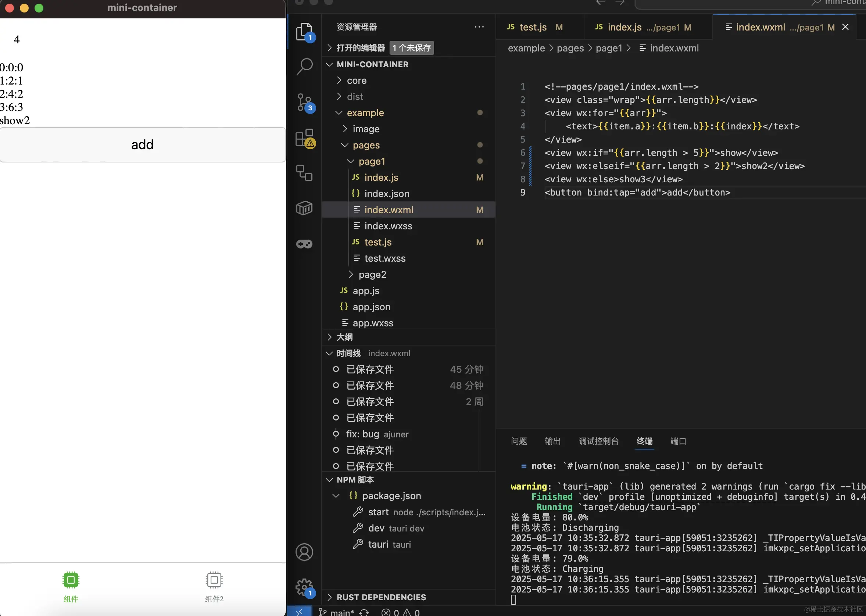Click example in the breadcrumb path
Screen dimensions: 866x616
point(526,48)
